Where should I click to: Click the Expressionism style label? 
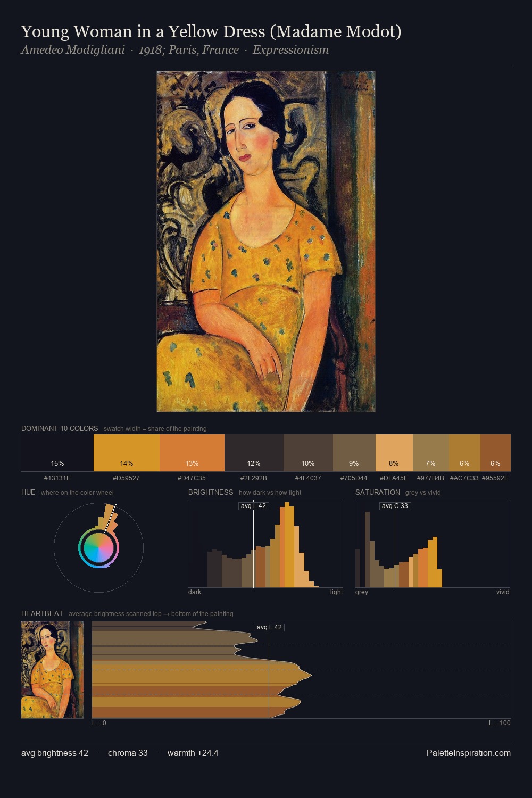click(290, 50)
